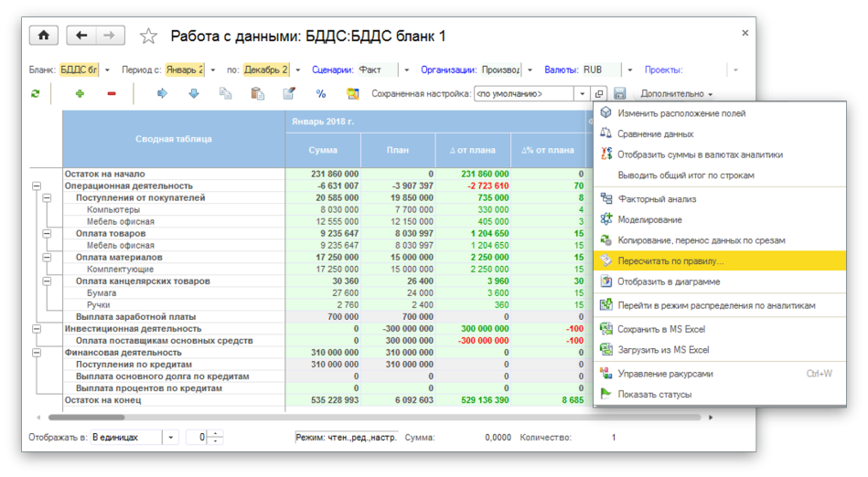Select highlighted Пересчитать по правилу item
This screenshot has width=868, height=477.
[720, 260]
